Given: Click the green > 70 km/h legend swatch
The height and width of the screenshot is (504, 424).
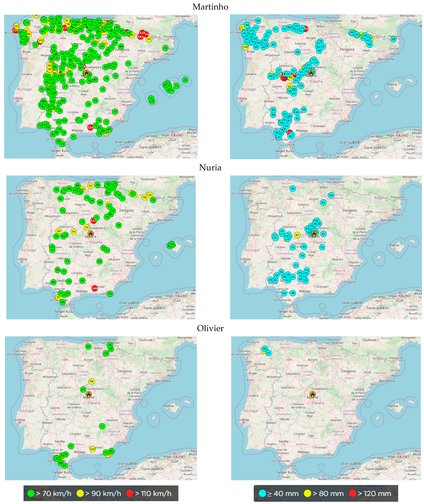Looking at the screenshot, I should click(x=31, y=493).
